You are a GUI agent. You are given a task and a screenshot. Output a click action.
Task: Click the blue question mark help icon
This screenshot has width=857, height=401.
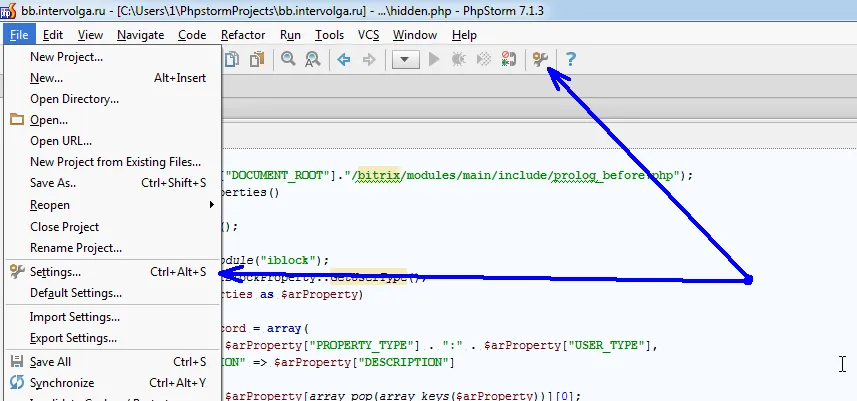click(571, 59)
